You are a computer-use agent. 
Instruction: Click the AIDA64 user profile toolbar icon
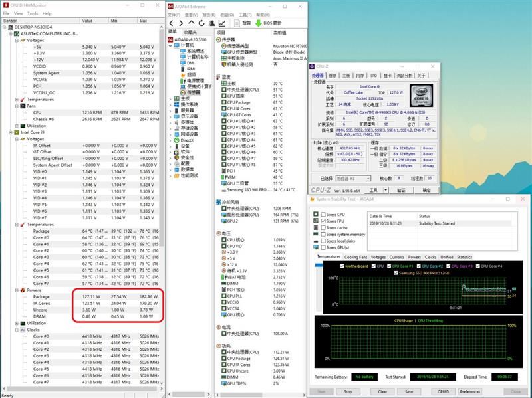tap(212, 23)
